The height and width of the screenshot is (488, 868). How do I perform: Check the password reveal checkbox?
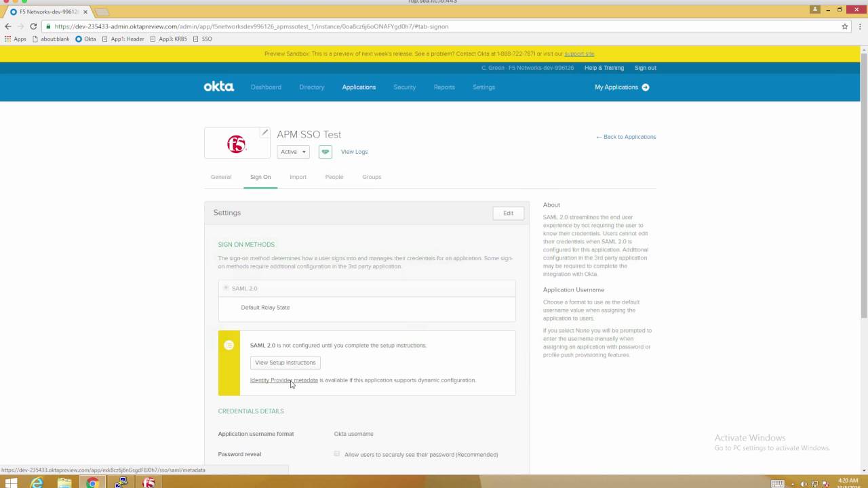(x=337, y=453)
